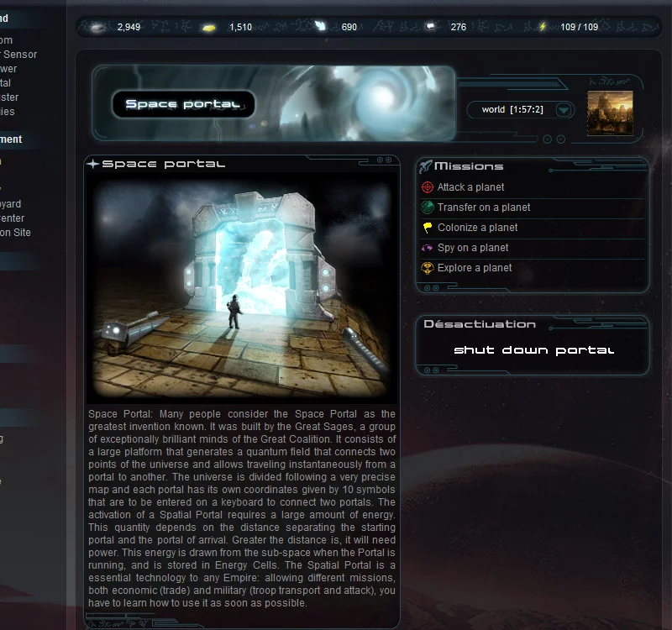Click the 2,949 resource amount
Viewport: 672px width, 630px height.
click(129, 27)
